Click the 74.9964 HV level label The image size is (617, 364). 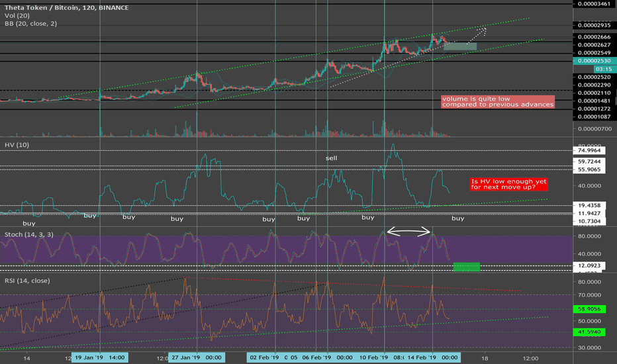click(x=589, y=150)
